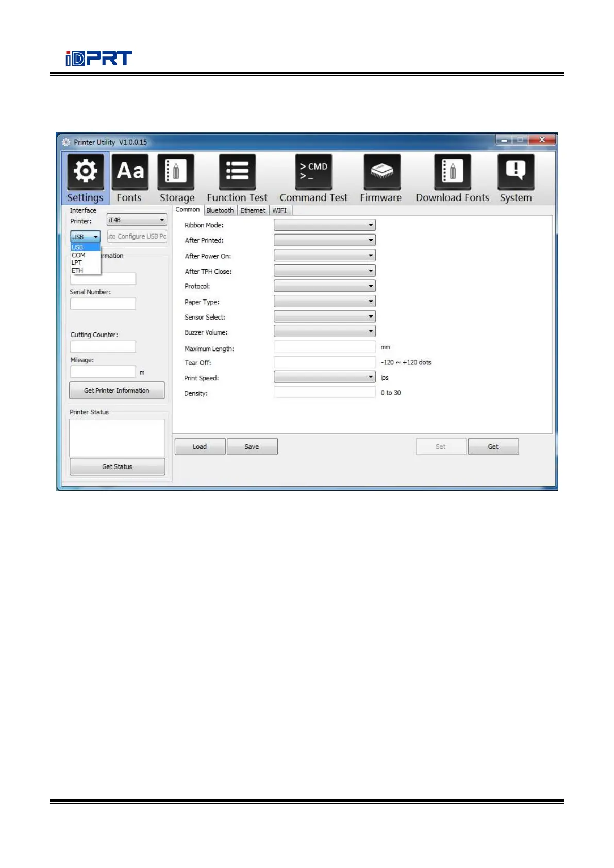The width and height of the screenshot is (614, 868).
Task: Switch to the Bluetooth tab
Action: click(x=220, y=210)
